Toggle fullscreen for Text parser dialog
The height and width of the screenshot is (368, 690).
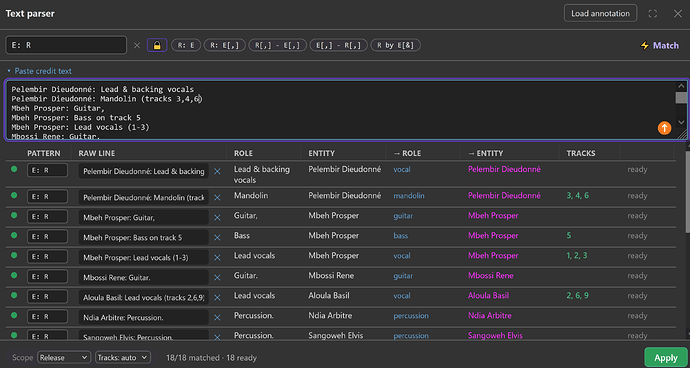[x=653, y=14]
